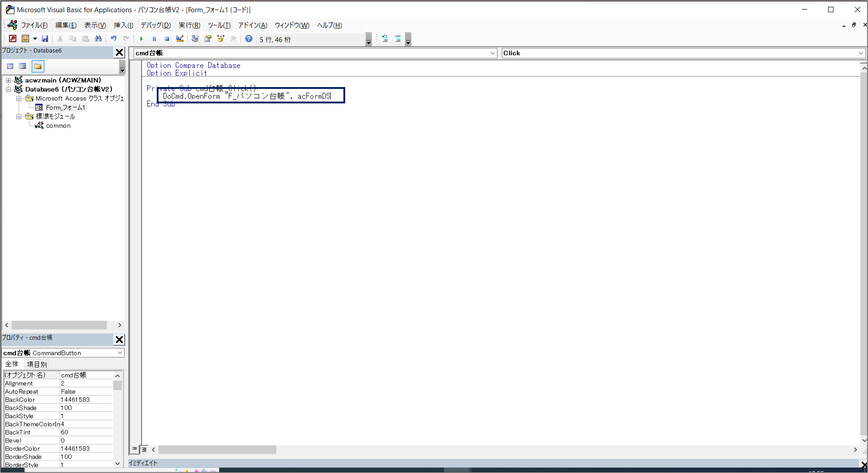Open Properties Window toolbar icon
Image resolution: width=868 pixels, height=473 pixels.
click(x=208, y=39)
